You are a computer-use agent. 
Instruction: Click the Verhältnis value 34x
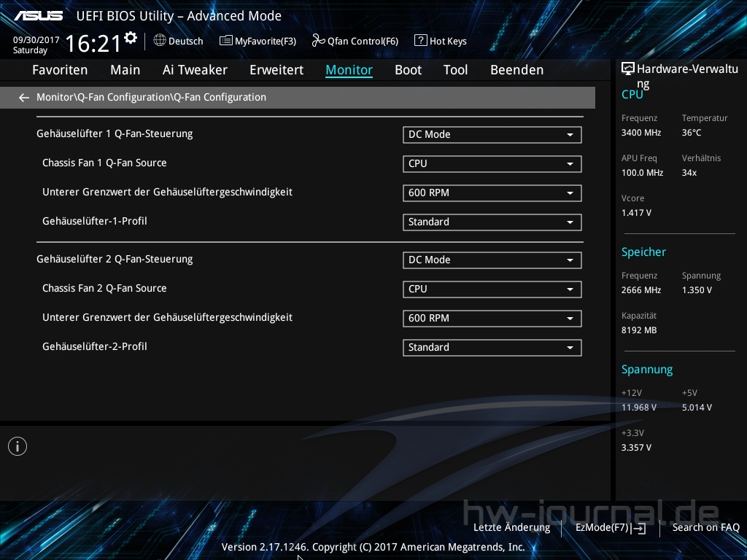pyautogui.click(x=689, y=173)
